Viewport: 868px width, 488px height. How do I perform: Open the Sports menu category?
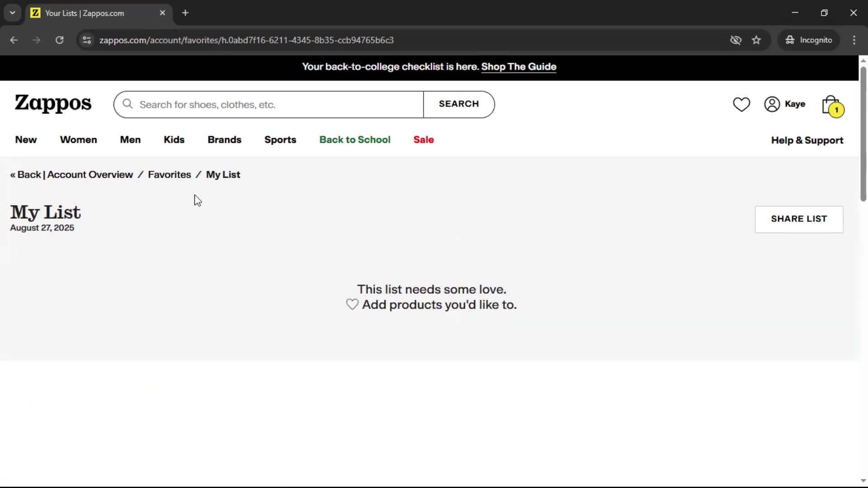(x=280, y=140)
